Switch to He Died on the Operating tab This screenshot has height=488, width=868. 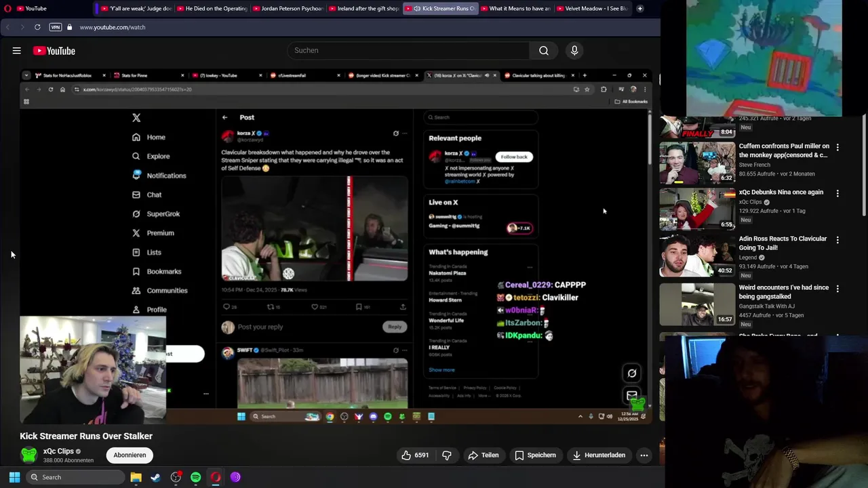[x=211, y=9]
